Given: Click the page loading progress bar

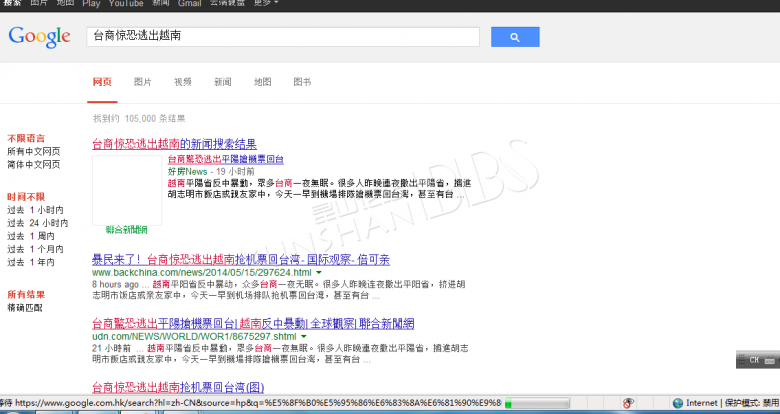Looking at the screenshot, I should [x=537, y=403].
